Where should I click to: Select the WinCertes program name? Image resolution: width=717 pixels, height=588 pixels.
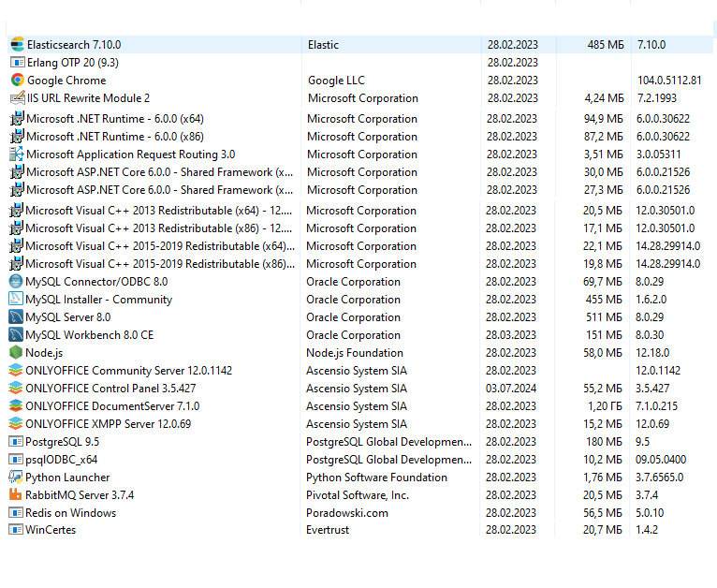(x=51, y=530)
